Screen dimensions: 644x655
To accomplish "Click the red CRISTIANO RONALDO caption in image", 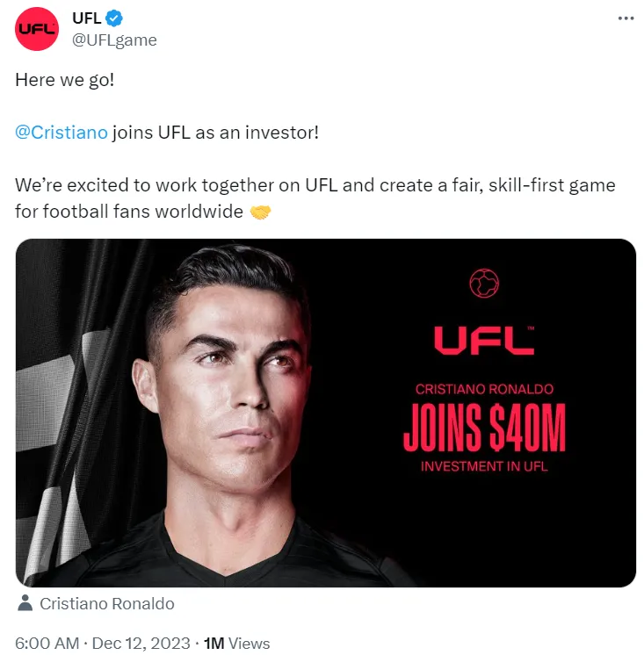I will pyautogui.click(x=484, y=389).
